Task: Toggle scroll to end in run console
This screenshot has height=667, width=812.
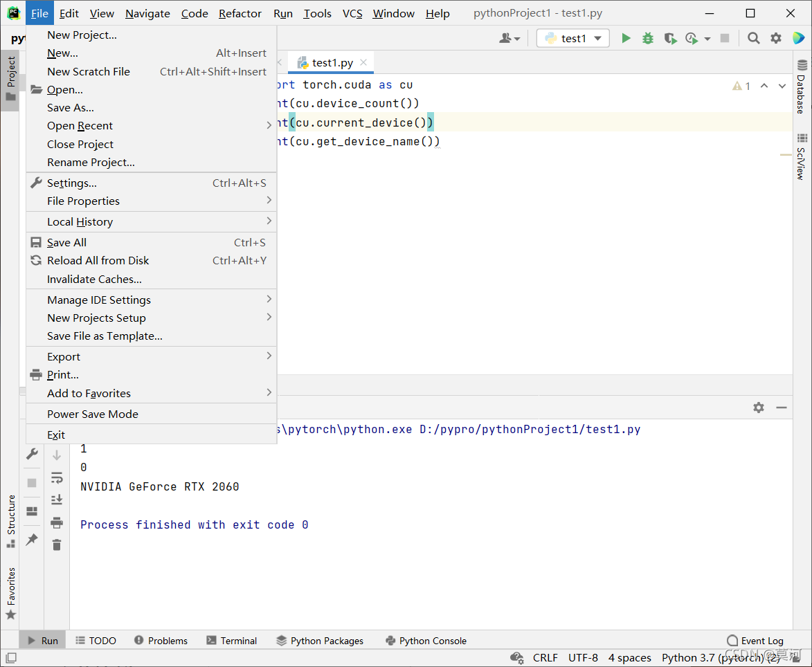Action: [x=57, y=500]
